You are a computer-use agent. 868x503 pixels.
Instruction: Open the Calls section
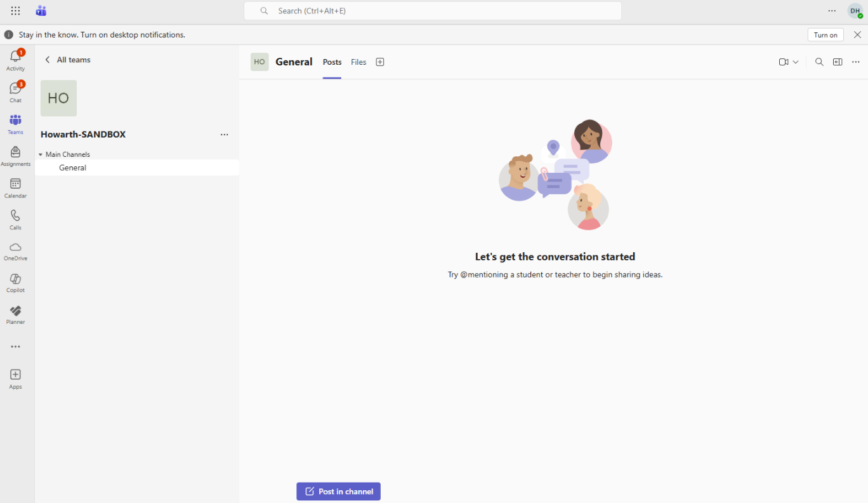[15, 219]
